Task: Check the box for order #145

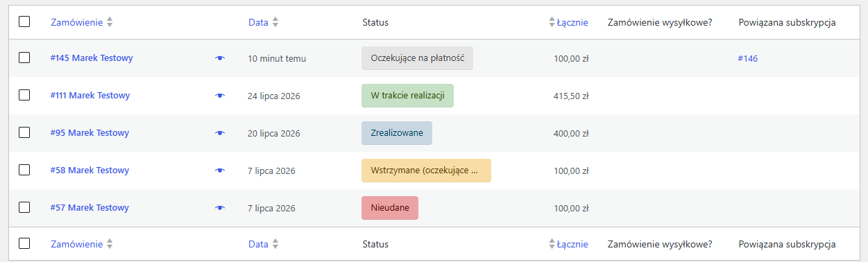Action: click(24, 58)
